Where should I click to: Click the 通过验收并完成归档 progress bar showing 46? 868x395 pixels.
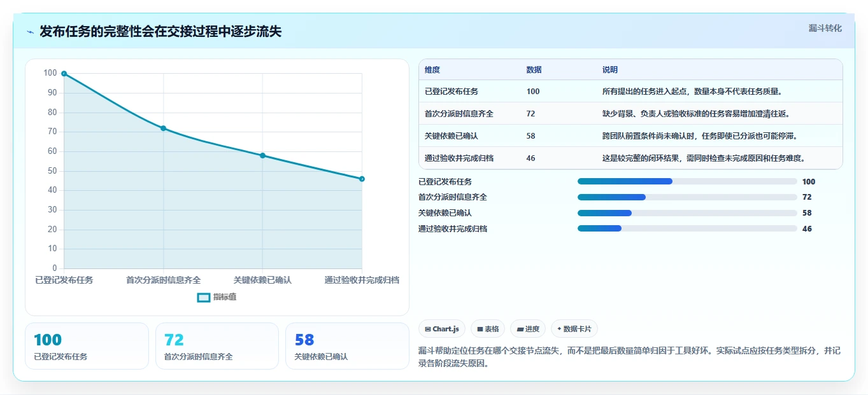(687, 228)
